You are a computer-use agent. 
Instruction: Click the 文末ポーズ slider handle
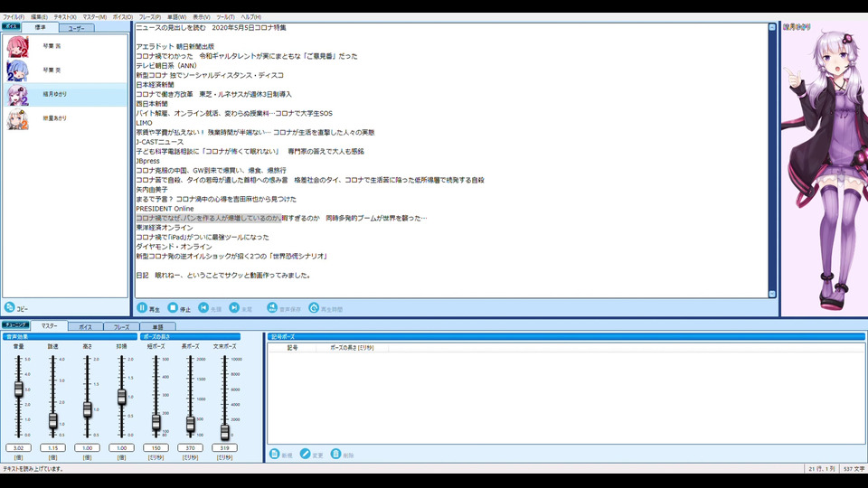pos(225,432)
